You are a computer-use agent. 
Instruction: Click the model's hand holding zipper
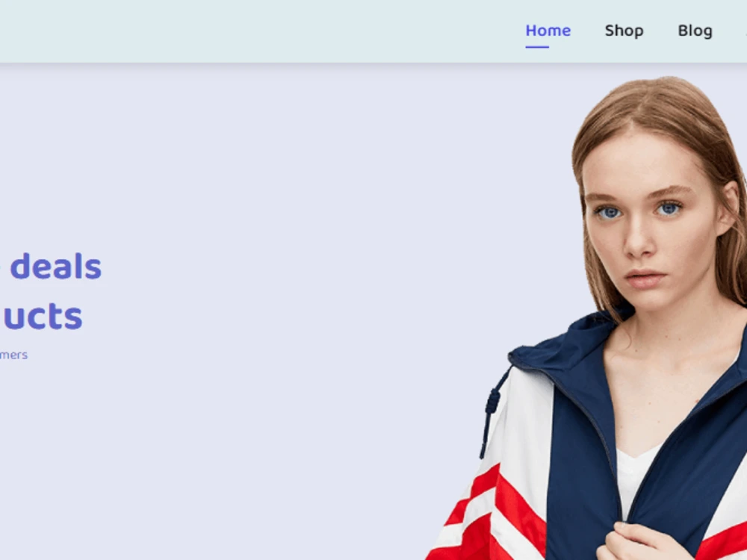[639, 542]
